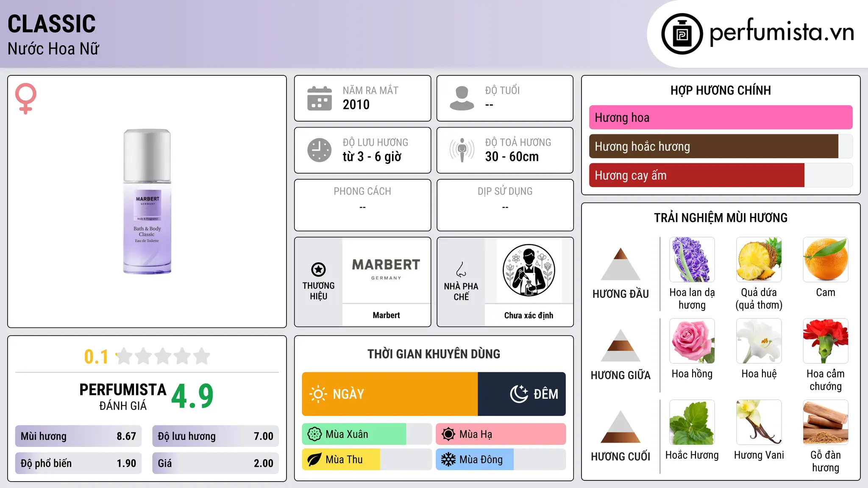Click the Trải nghiệm mùi hương heading
This screenshot has width=868, height=488.
click(721, 218)
